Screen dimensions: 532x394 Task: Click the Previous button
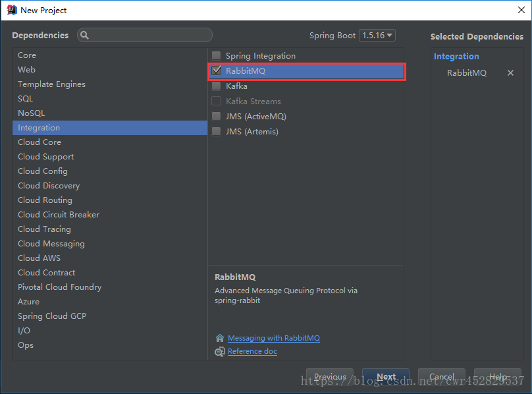point(330,377)
